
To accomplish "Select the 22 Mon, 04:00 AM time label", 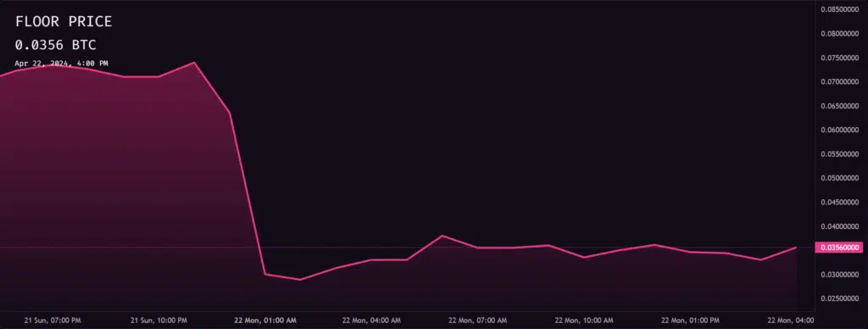I will (x=371, y=321).
